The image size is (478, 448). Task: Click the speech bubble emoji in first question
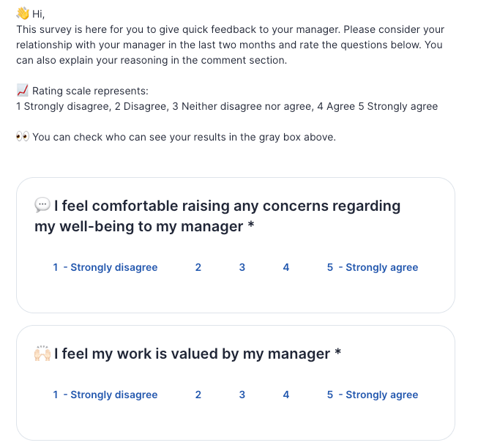pos(42,206)
